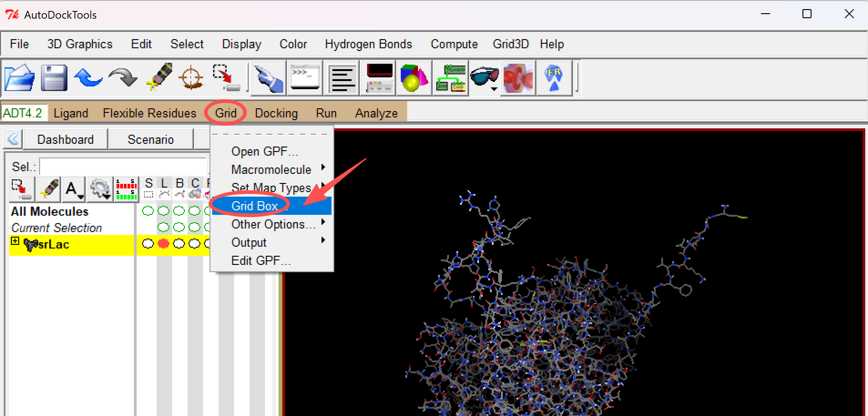Expand the srLac molecule tree node
The width and height of the screenshot is (868, 416).
point(15,241)
